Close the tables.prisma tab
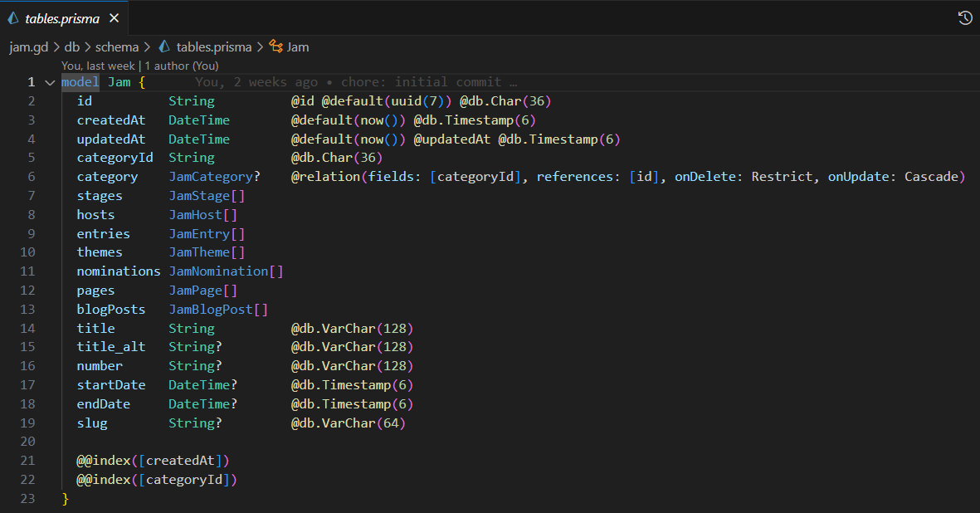The height and width of the screenshot is (513, 980). pyautogui.click(x=114, y=18)
